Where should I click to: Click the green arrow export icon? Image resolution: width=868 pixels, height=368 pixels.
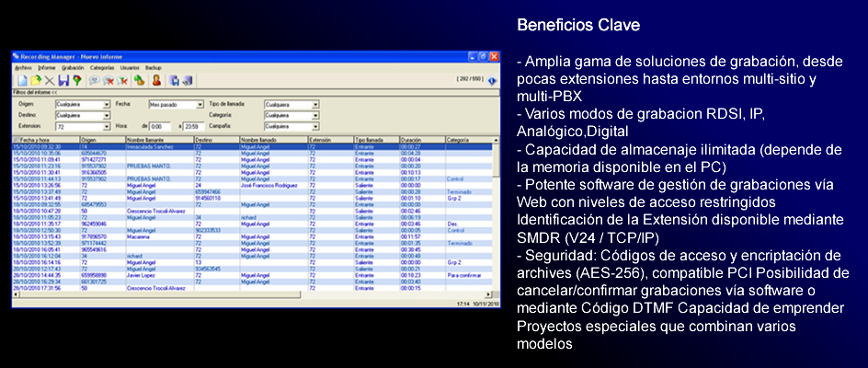[x=138, y=81]
